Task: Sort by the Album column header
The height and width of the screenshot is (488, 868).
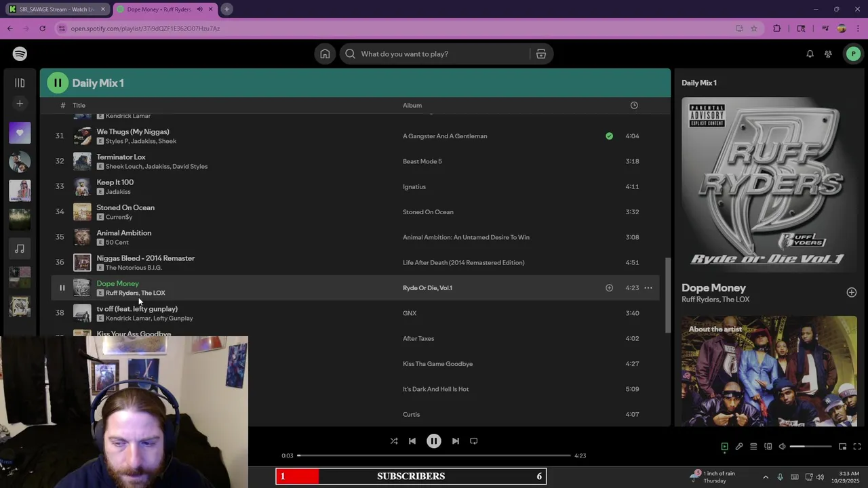Action: pyautogui.click(x=412, y=105)
